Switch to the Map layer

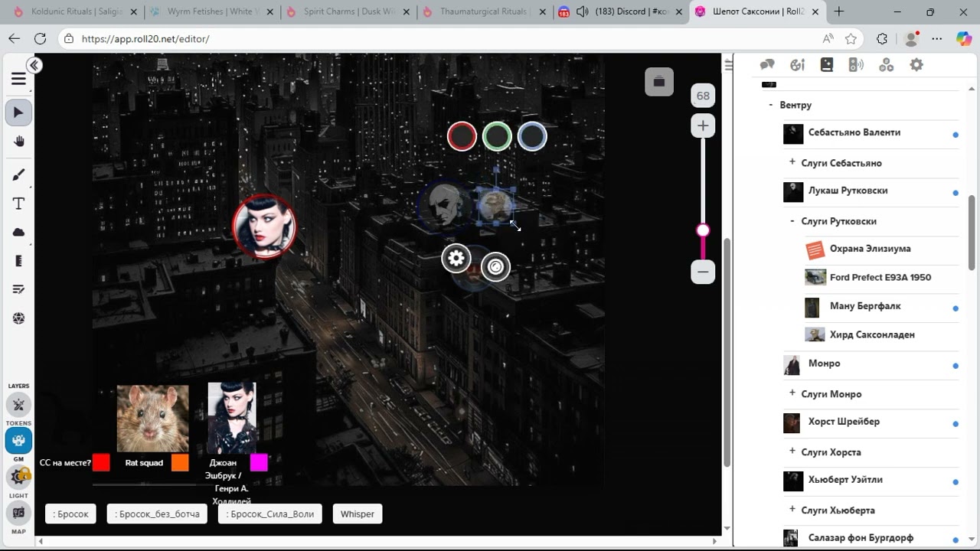pyautogui.click(x=18, y=513)
